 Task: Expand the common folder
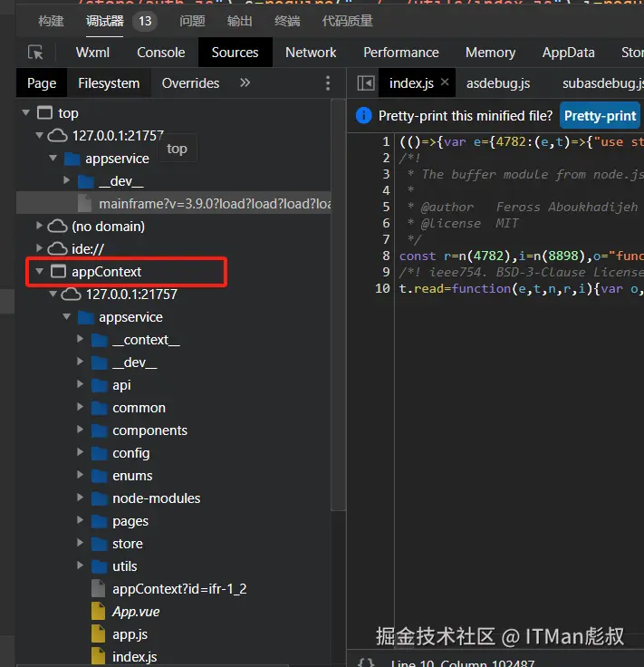[x=80, y=407]
